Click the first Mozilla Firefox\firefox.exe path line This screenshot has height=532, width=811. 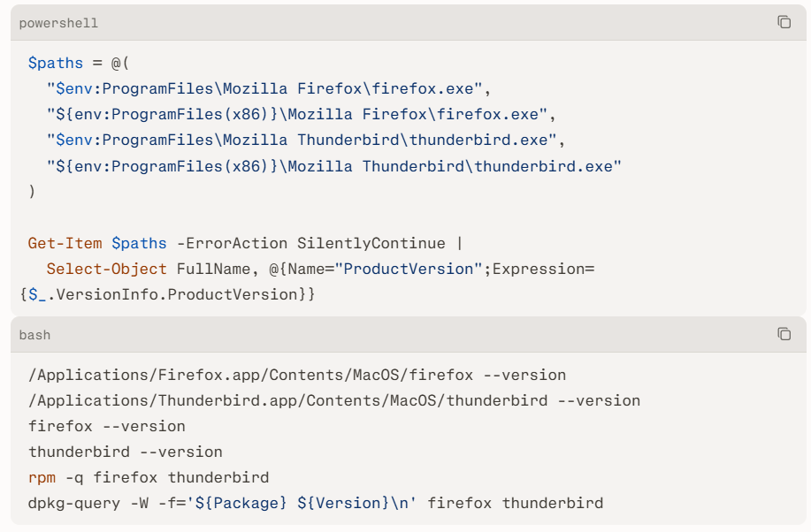[x=269, y=89]
